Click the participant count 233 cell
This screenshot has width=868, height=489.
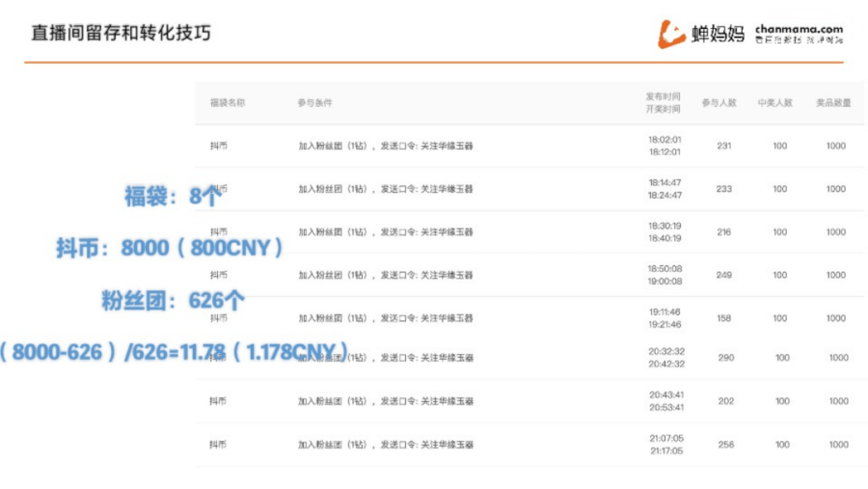[724, 189]
